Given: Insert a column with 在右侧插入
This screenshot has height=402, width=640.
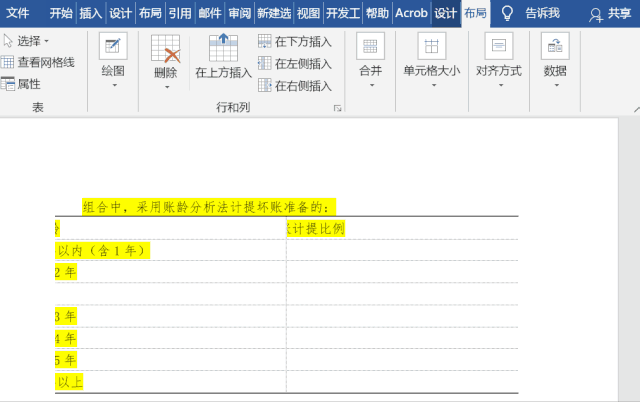Looking at the screenshot, I should click(295, 85).
